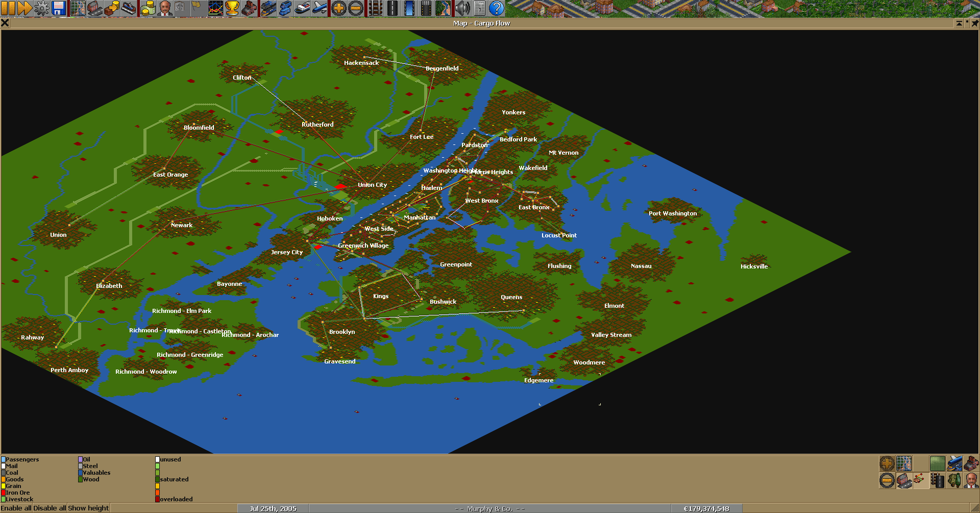Open the save game floppy disk menu

point(59,8)
